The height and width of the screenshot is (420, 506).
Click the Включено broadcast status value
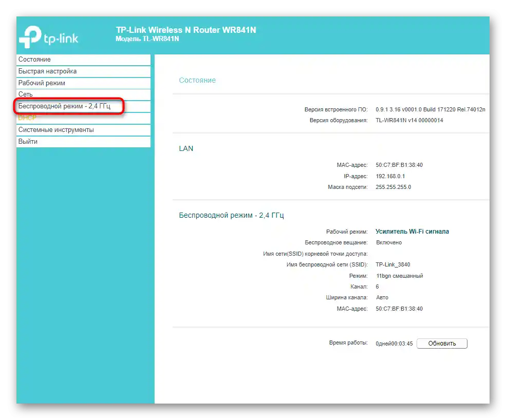(x=389, y=242)
